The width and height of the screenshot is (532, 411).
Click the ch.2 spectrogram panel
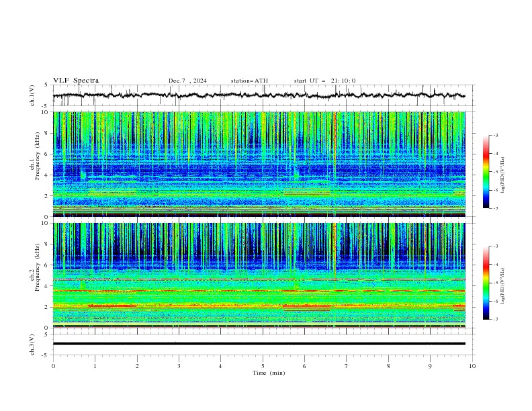(x=259, y=275)
